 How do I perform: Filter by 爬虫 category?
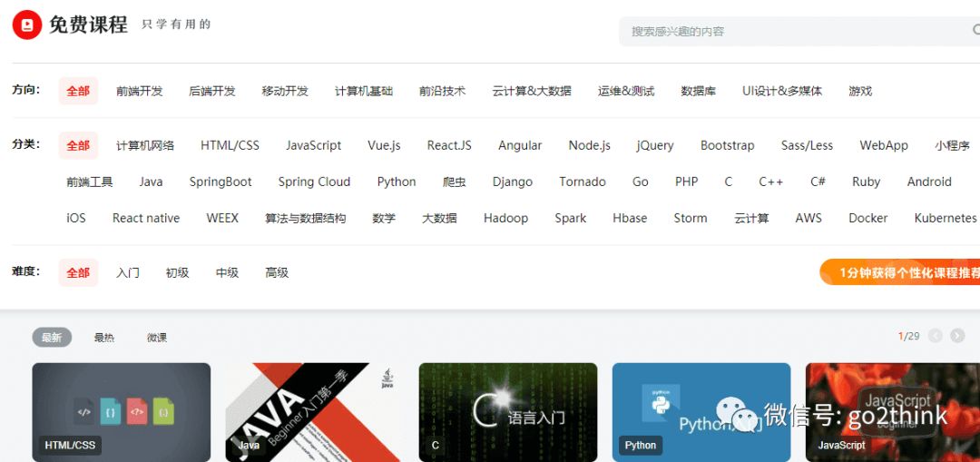click(455, 182)
